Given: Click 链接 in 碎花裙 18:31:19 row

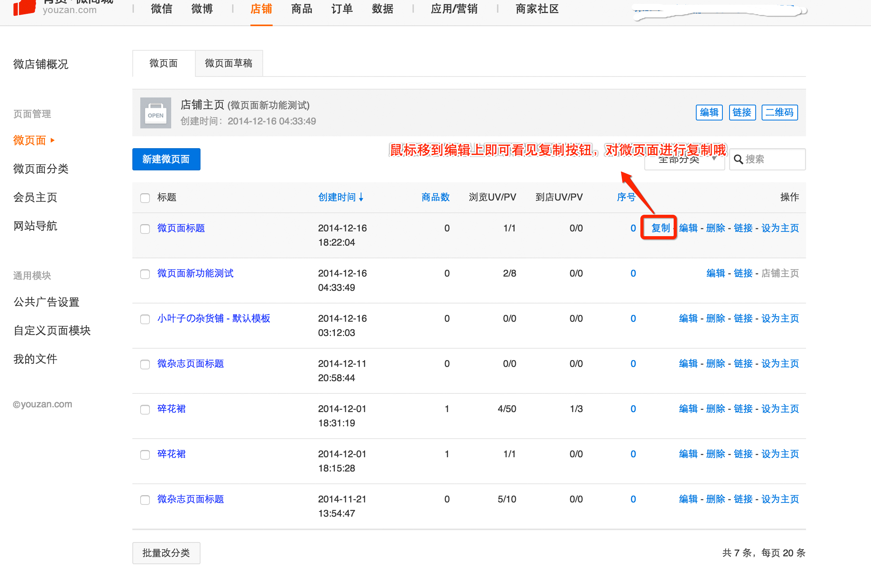Looking at the screenshot, I should (x=743, y=409).
